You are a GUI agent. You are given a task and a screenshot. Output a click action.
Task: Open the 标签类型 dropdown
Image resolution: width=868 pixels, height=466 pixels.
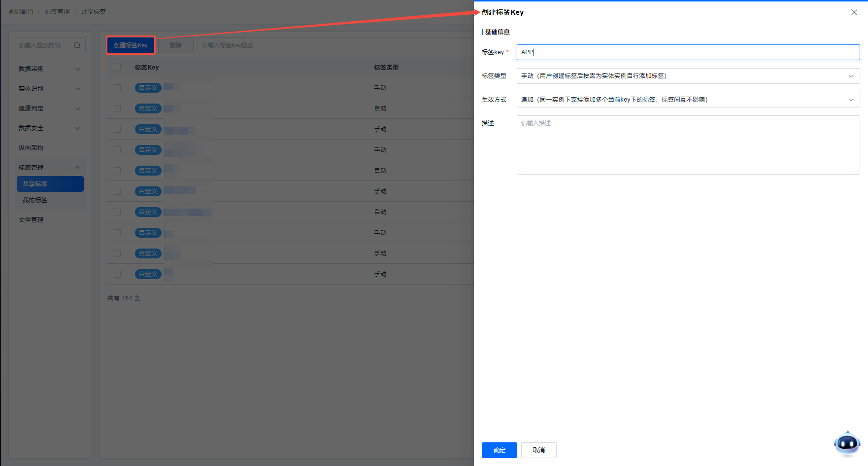point(688,76)
